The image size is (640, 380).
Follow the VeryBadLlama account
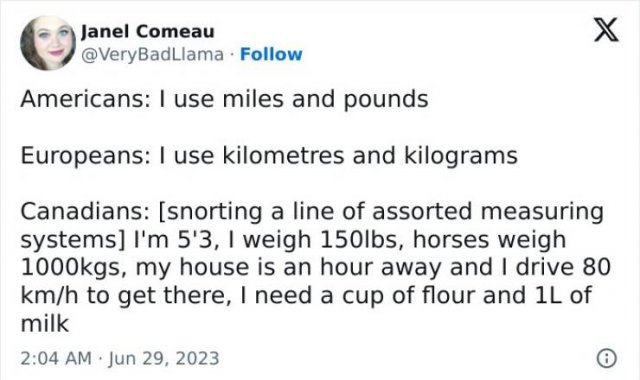coord(271,54)
